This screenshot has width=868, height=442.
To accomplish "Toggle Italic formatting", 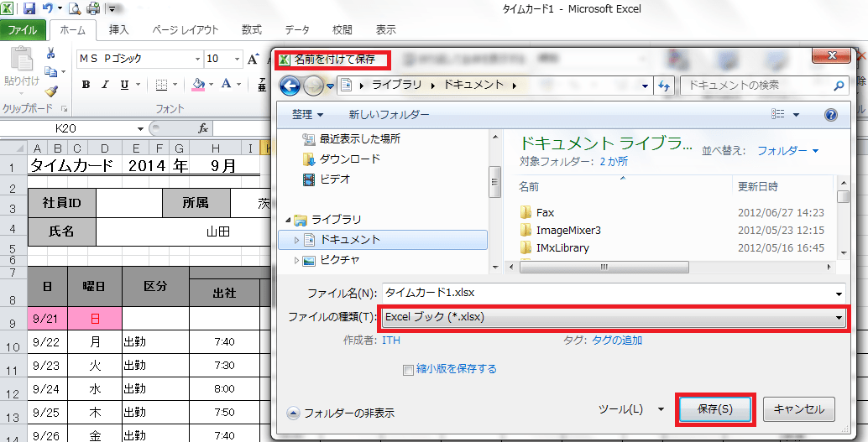I will (105, 85).
